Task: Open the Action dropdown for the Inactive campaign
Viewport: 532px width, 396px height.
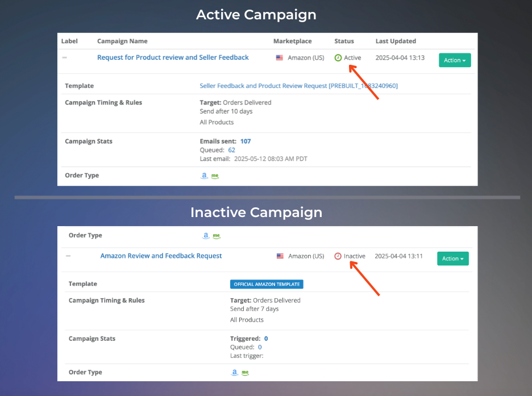Action: (x=453, y=259)
